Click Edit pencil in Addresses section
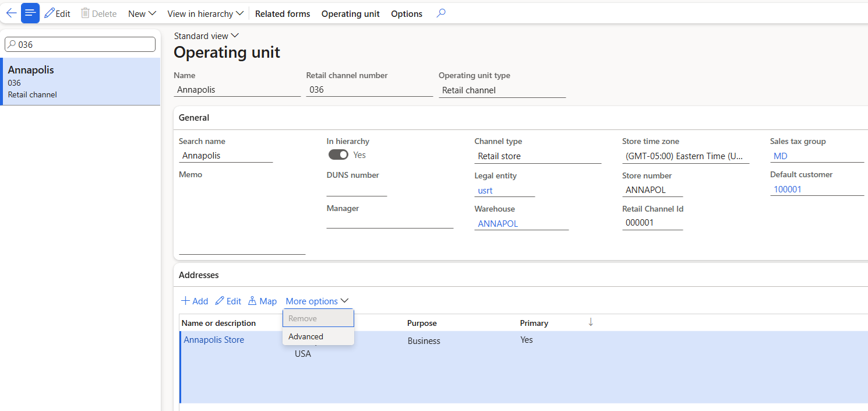The width and height of the screenshot is (868, 411). [x=228, y=301]
